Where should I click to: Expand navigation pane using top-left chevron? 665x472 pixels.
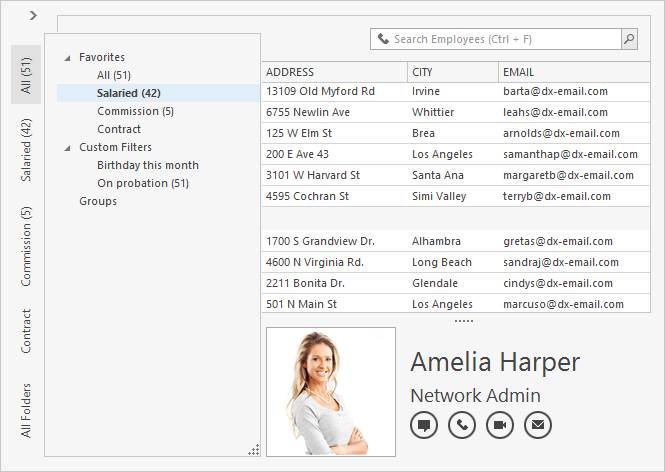pyautogui.click(x=33, y=15)
